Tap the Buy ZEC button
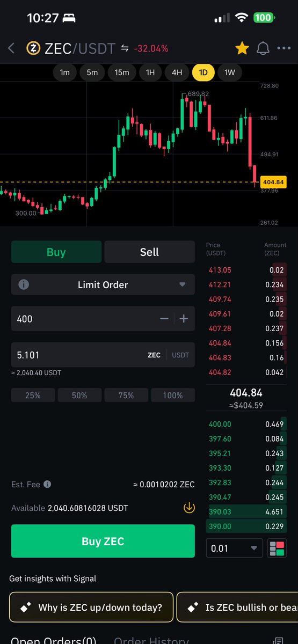The image size is (298, 644). tap(103, 541)
